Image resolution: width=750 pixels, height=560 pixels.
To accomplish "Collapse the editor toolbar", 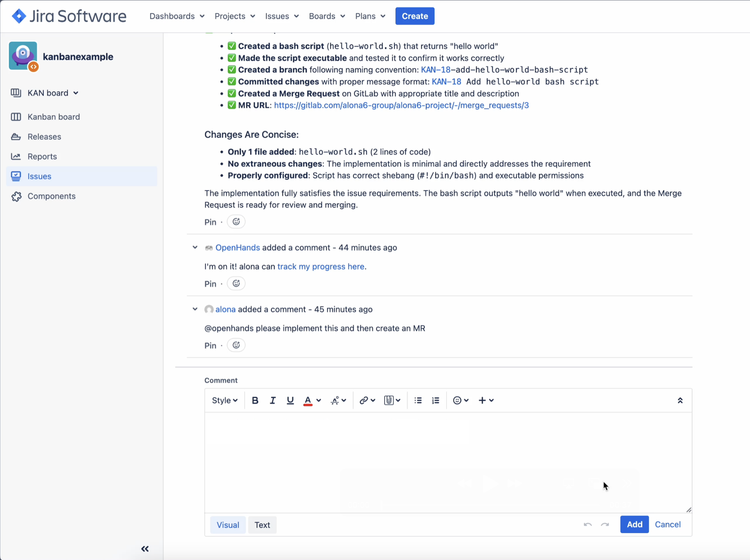I will 680,400.
